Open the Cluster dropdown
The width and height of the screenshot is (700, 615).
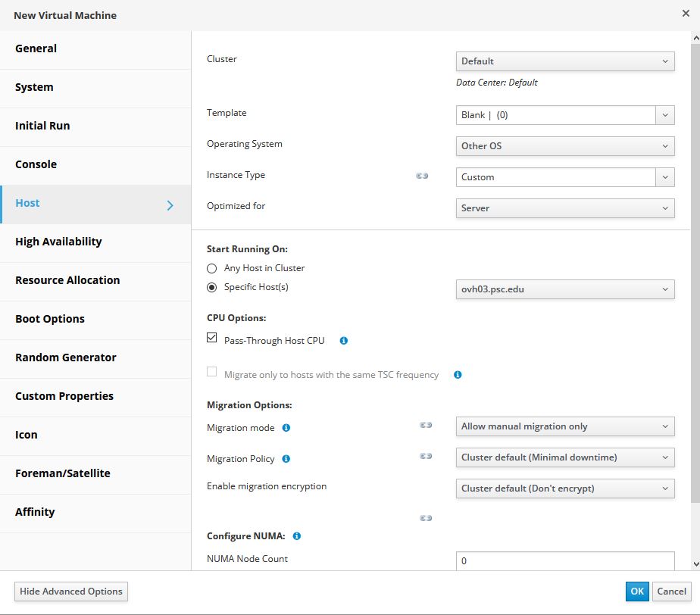(564, 61)
